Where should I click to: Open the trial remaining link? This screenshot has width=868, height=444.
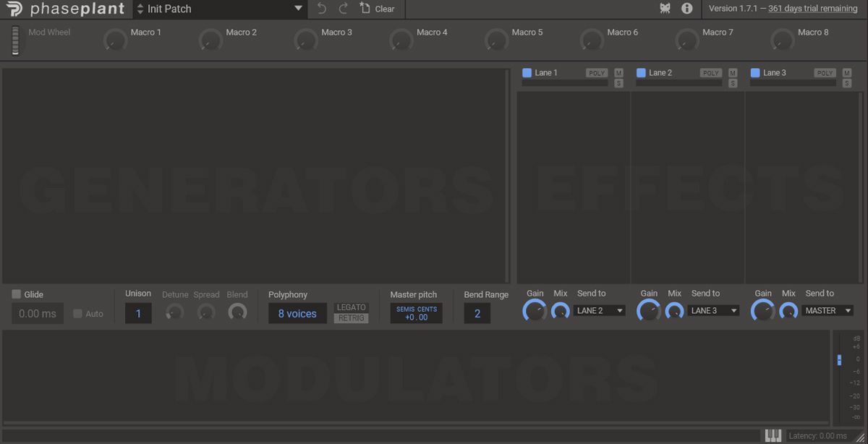coord(813,9)
